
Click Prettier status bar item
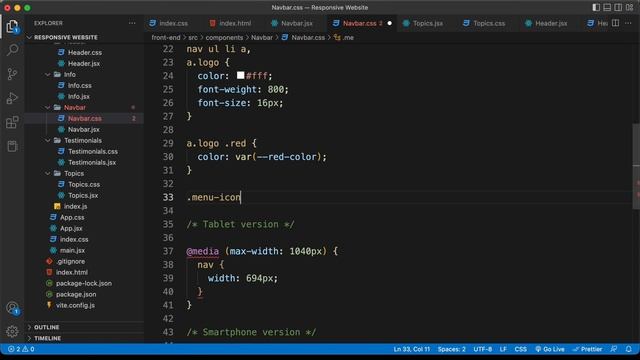point(587,349)
